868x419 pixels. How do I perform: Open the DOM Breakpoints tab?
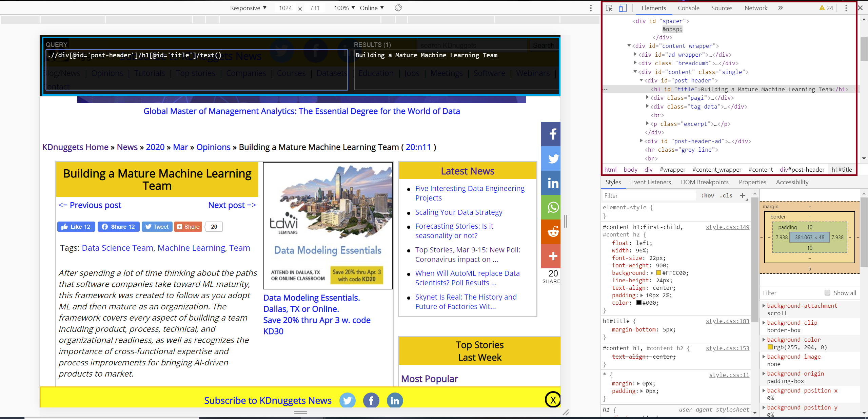click(x=705, y=182)
